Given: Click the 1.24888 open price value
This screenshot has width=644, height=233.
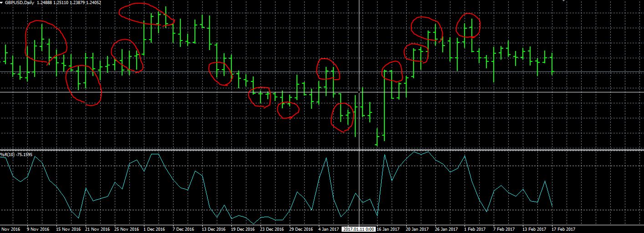Looking at the screenshot, I should click(x=44, y=3).
